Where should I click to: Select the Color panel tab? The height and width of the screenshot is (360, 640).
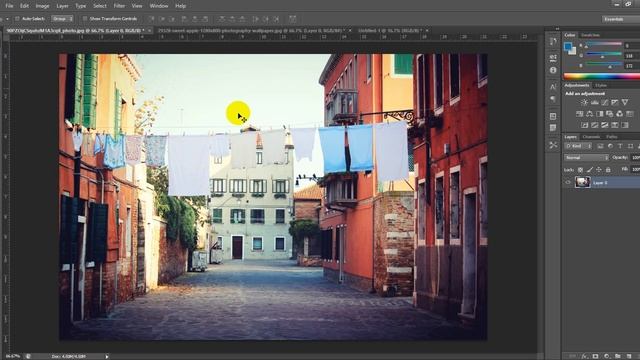[570, 36]
